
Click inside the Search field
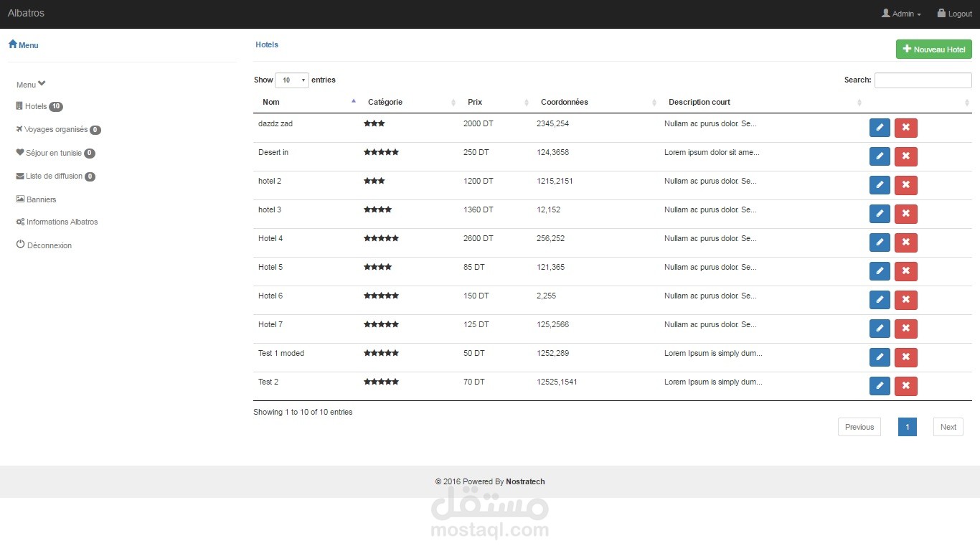(x=923, y=80)
